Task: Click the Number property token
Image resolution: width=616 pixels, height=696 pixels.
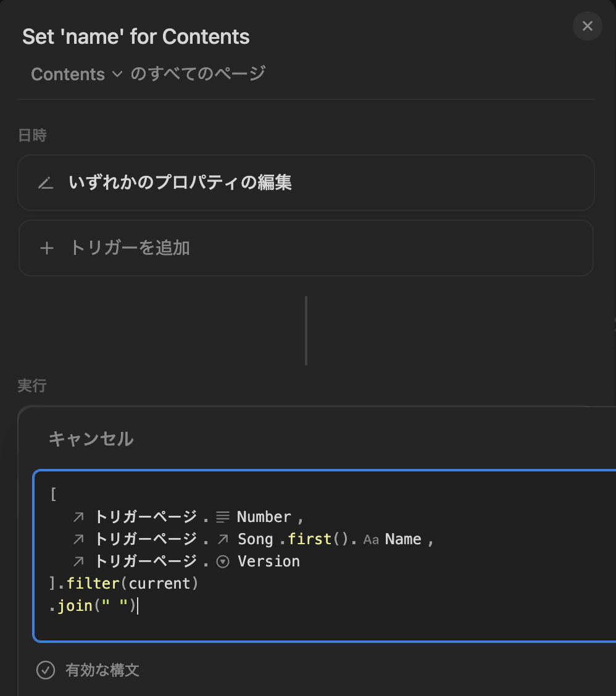Action: pos(264,517)
